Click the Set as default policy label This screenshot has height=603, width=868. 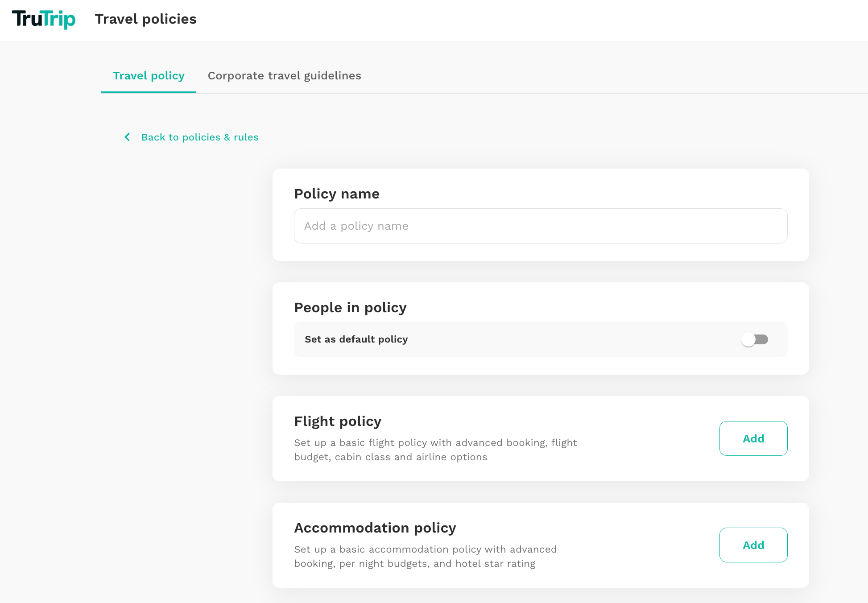tap(356, 339)
